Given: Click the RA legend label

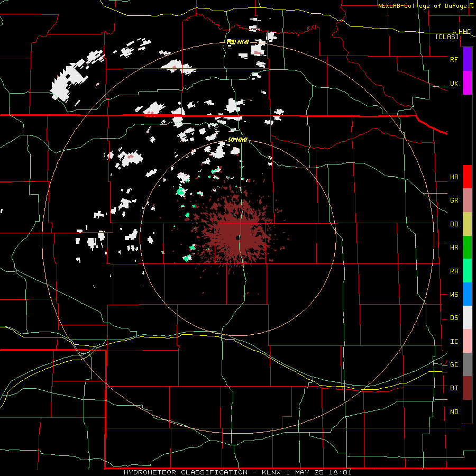Looking at the screenshot, I should tap(454, 271).
